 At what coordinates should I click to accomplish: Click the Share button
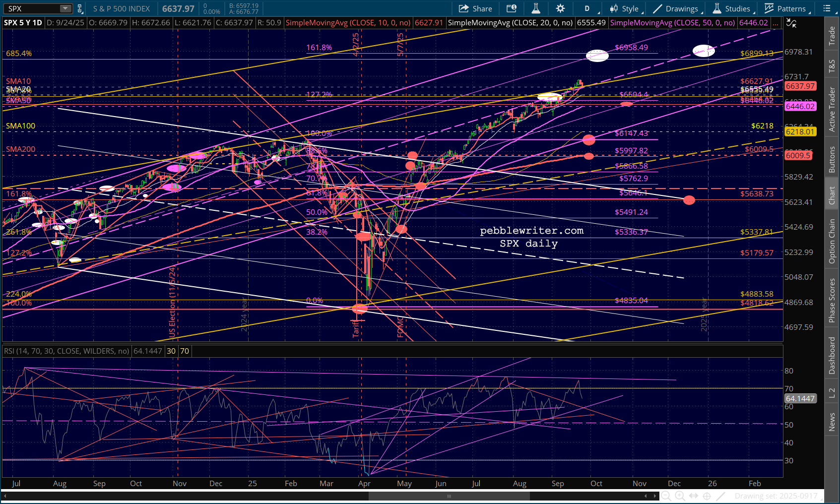point(475,8)
